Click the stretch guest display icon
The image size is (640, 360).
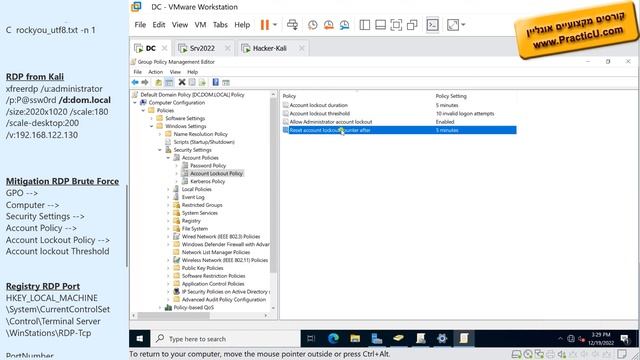click(453, 25)
